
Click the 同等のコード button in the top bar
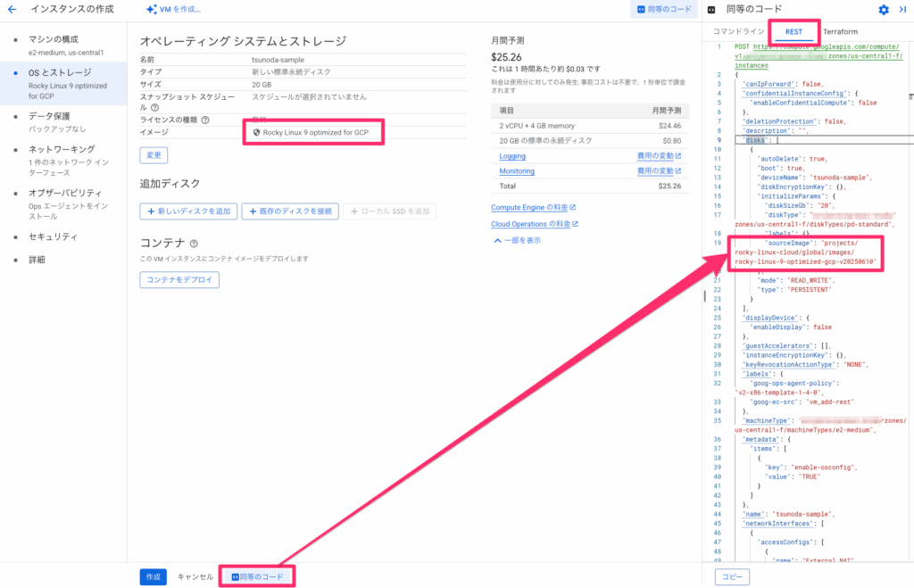click(x=664, y=9)
